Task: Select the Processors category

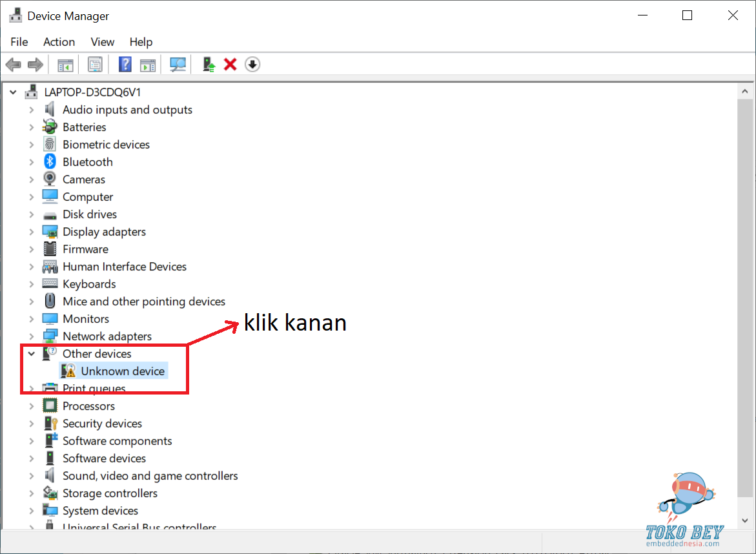Action: (88, 406)
